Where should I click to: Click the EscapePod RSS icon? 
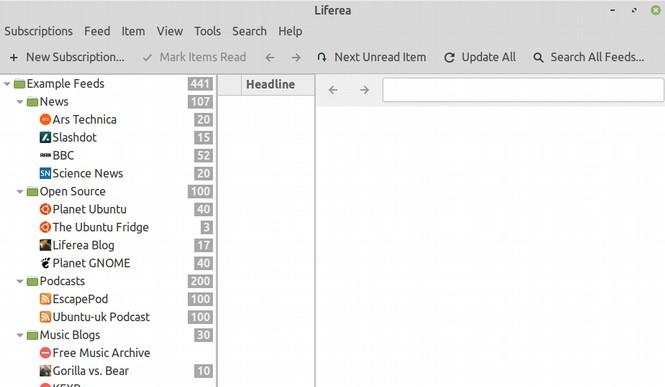coord(45,299)
